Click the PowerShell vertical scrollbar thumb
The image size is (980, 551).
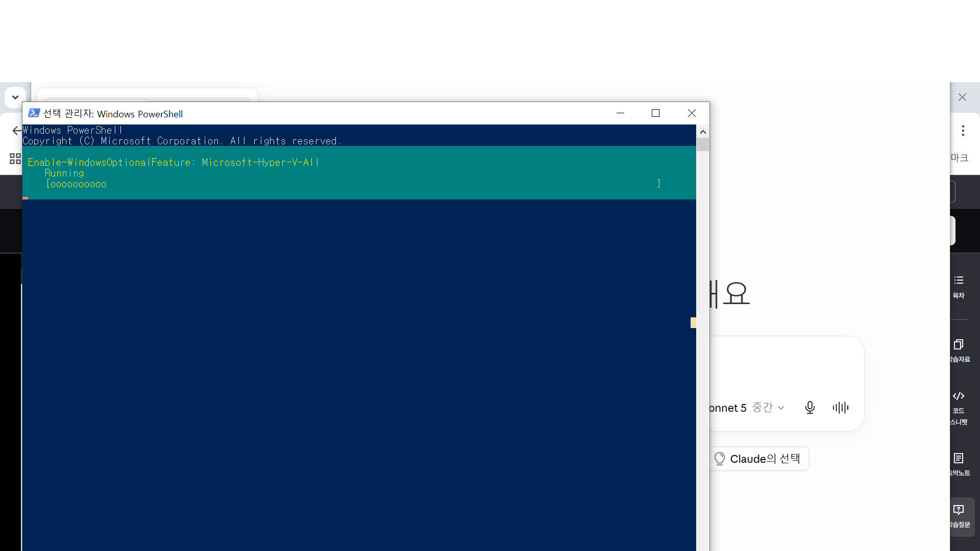coord(703,144)
